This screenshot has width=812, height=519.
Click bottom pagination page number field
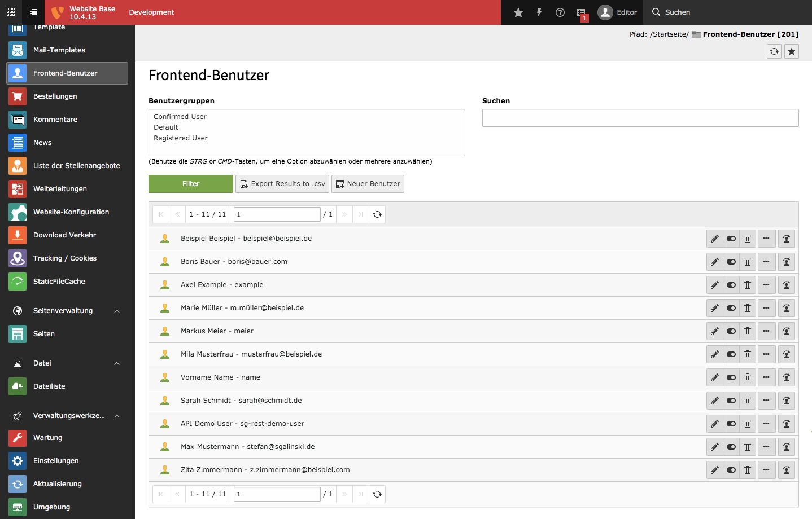[277, 494]
